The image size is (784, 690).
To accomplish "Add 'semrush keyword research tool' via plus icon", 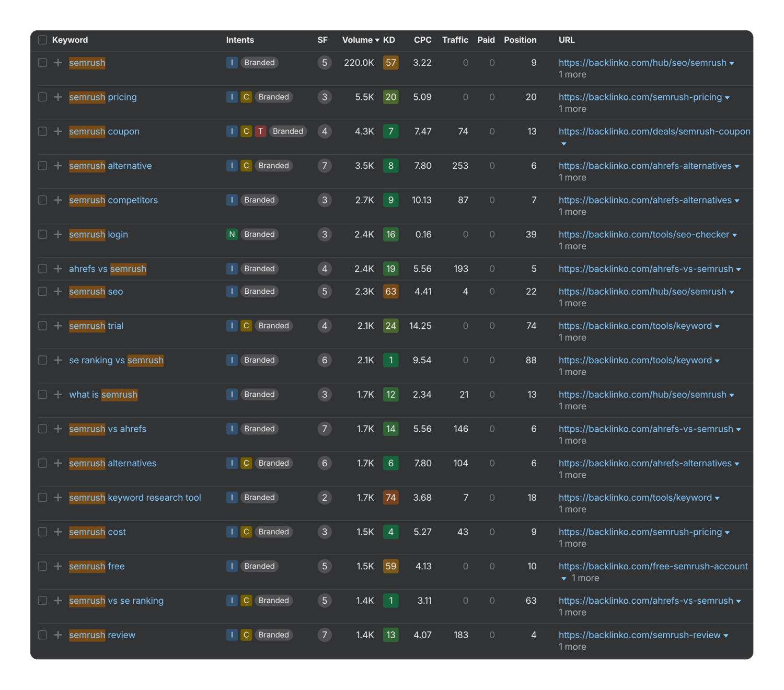I will pos(58,498).
